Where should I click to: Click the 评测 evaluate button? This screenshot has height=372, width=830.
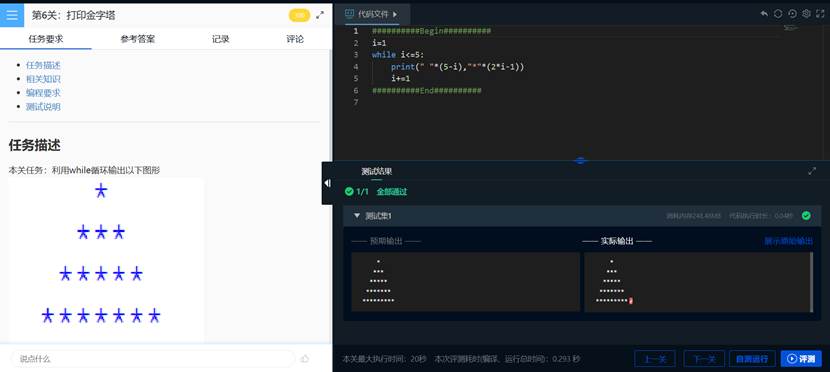[x=801, y=359]
